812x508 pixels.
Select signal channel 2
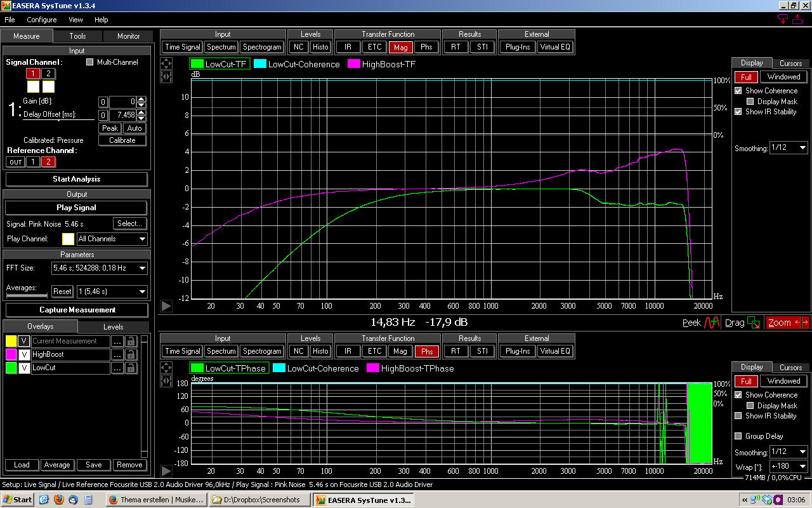pos(48,74)
